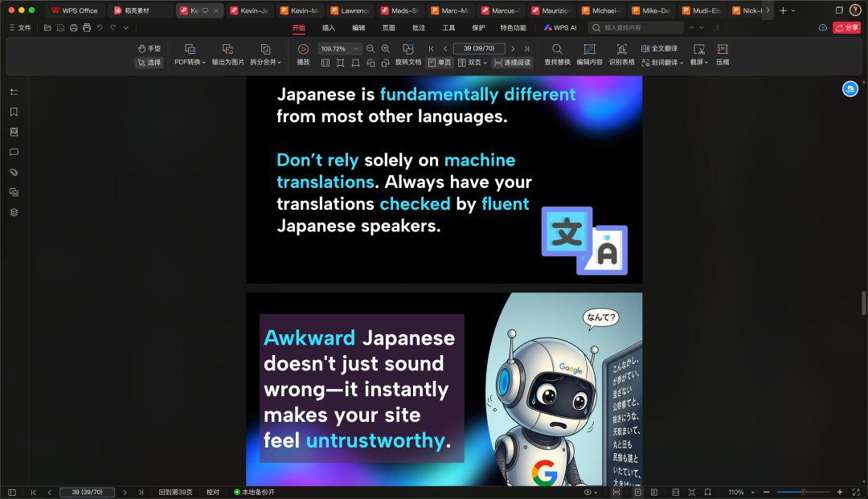Toggle continuous reading (连续阅读)
868x499 pixels.
(x=513, y=63)
